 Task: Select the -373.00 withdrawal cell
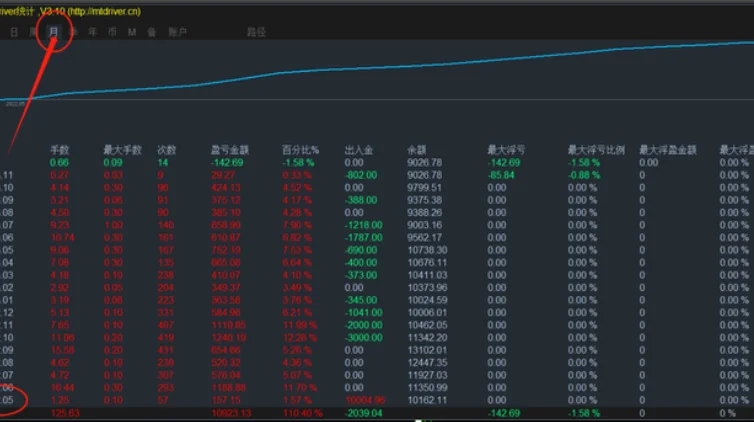click(x=361, y=275)
